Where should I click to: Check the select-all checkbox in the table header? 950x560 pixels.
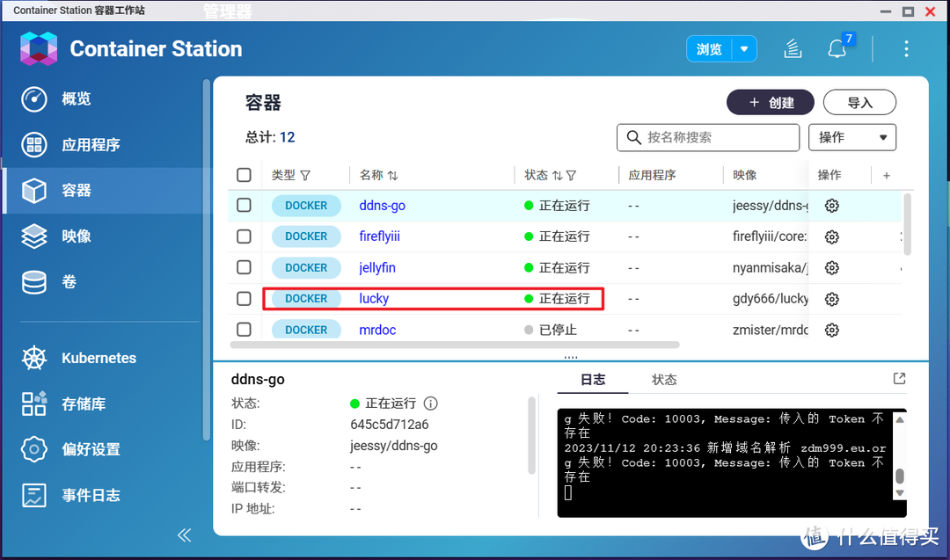click(x=244, y=175)
